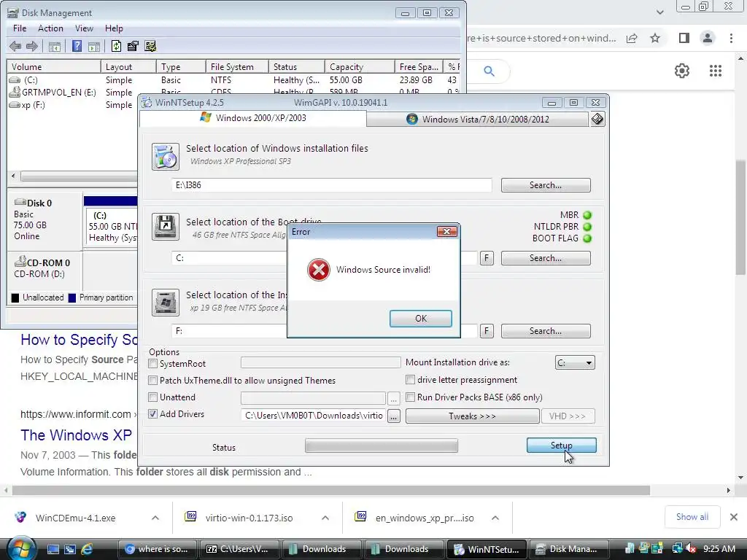Open View menu in Disk Management
The width and height of the screenshot is (747, 560).
[x=84, y=28]
